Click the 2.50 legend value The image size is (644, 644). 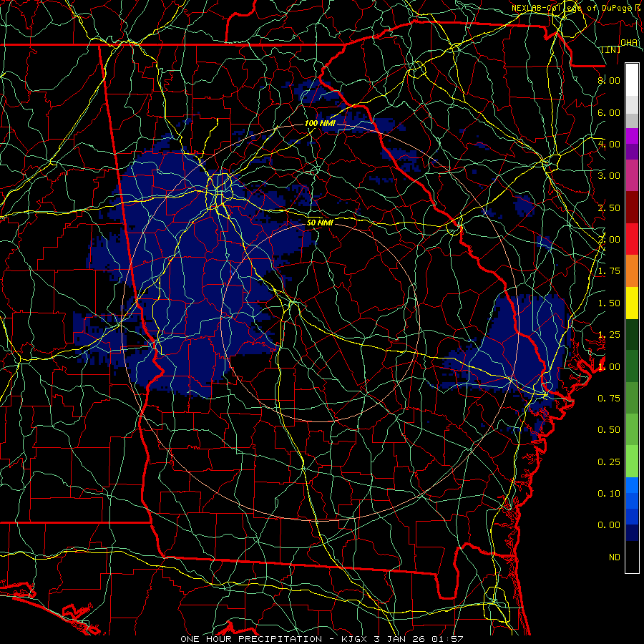click(609, 208)
